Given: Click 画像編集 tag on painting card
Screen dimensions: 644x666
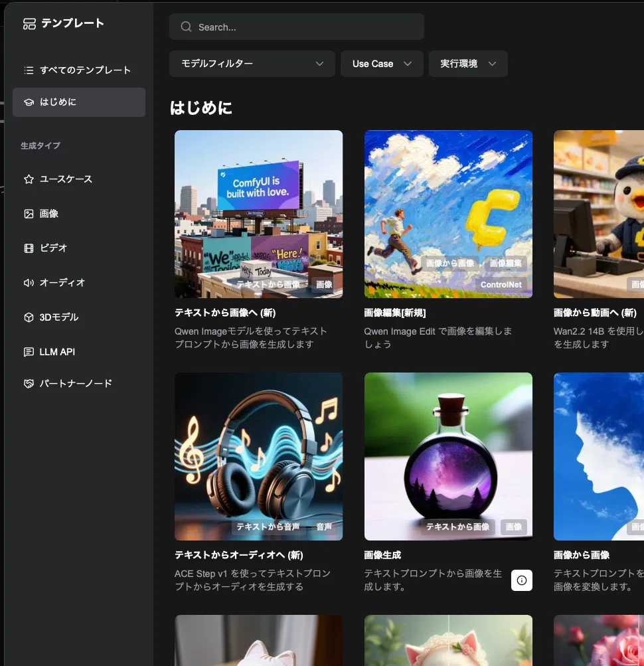Looking at the screenshot, I should pyautogui.click(x=505, y=264).
